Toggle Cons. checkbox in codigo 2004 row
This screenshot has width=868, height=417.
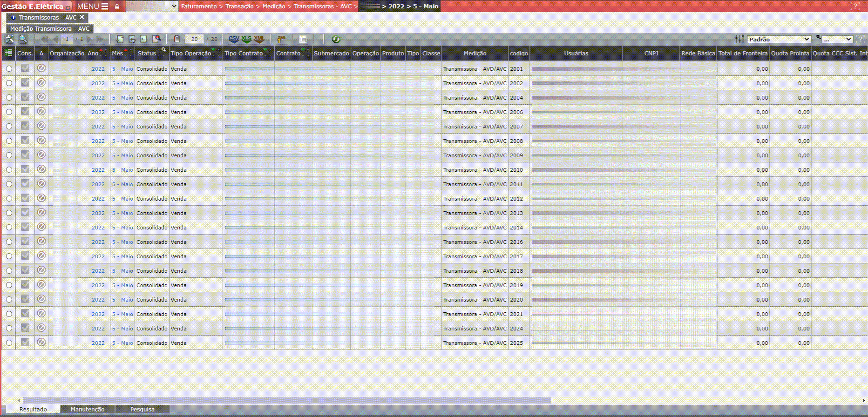point(25,97)
